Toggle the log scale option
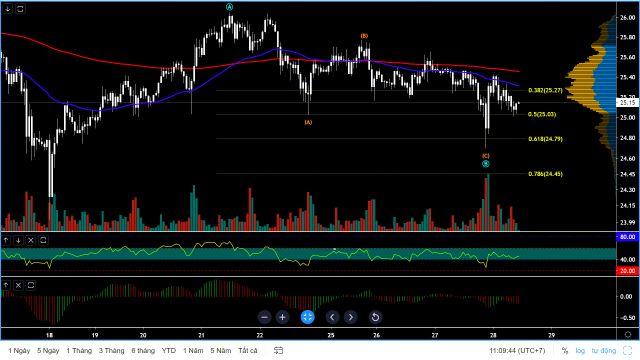Viewport: 640px width, 360px height. tap(580, 350)
